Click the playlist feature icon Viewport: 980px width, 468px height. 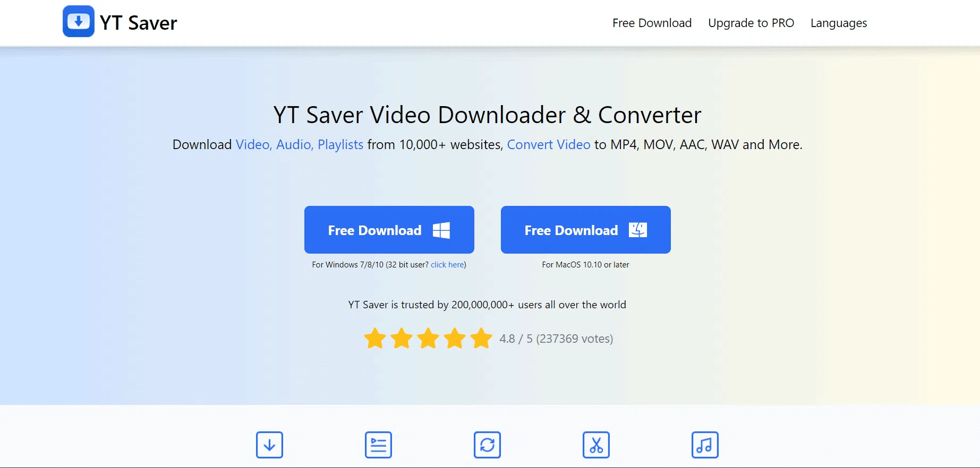[x=378, y=445]
